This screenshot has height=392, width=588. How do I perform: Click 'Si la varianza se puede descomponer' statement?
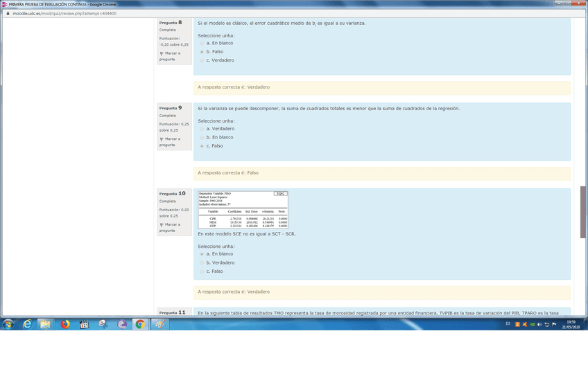[x=329, y=109]
